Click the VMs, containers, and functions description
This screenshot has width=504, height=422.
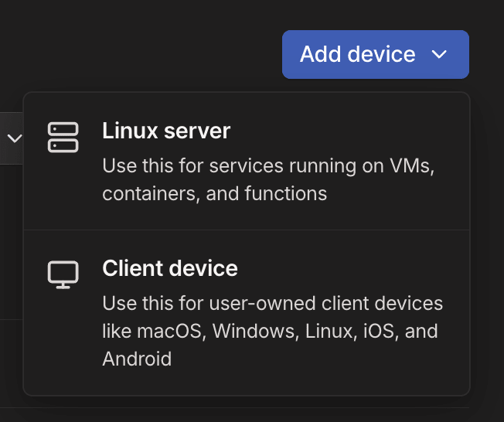coord(268,179)
